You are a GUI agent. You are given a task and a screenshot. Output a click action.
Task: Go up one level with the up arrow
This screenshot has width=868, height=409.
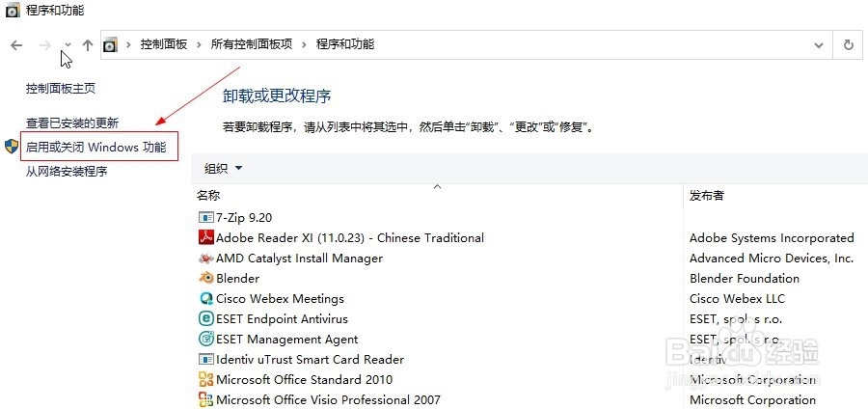click(x=88, y=45)
